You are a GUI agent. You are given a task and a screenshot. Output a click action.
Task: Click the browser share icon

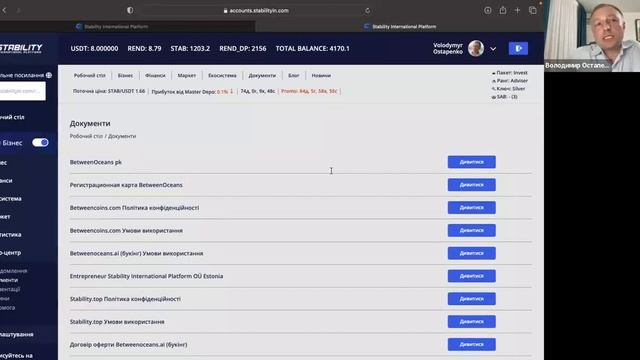click(x=502, y=10)
